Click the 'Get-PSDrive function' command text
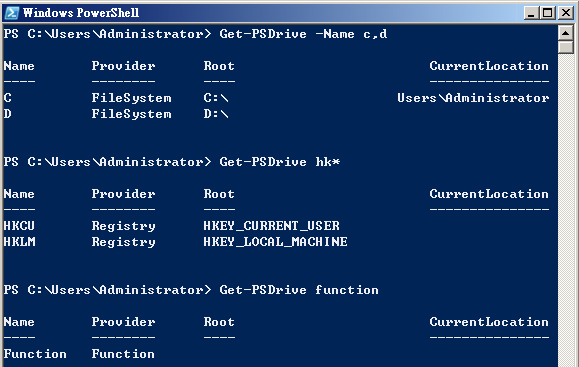Image resolution: width=579 pixels, height=367 pixels. pyautogui.click(x=299, y=290)
